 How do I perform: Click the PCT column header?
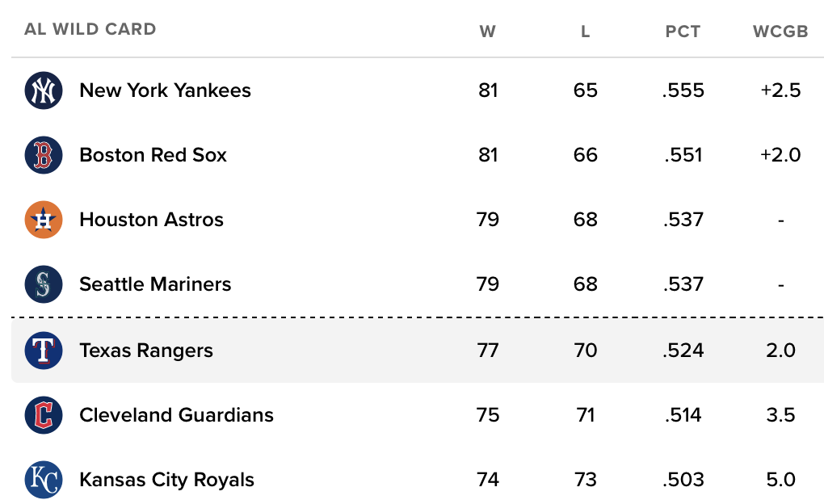pos(683,31)
